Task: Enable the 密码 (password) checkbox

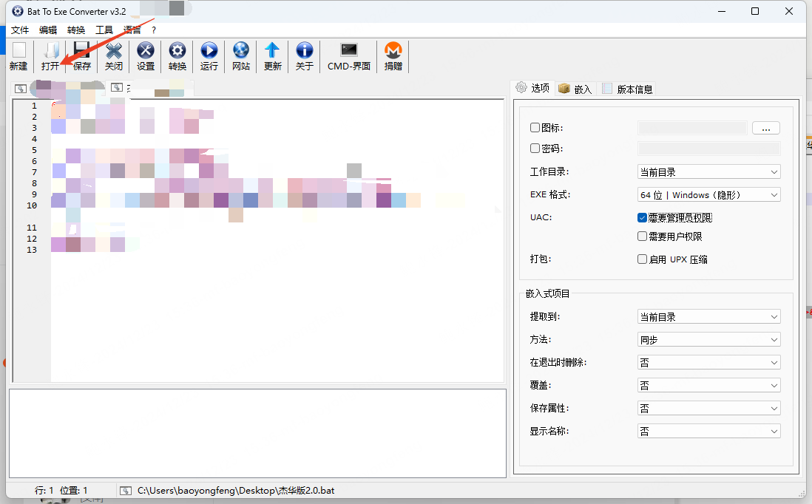Action: tap(535, 149)
